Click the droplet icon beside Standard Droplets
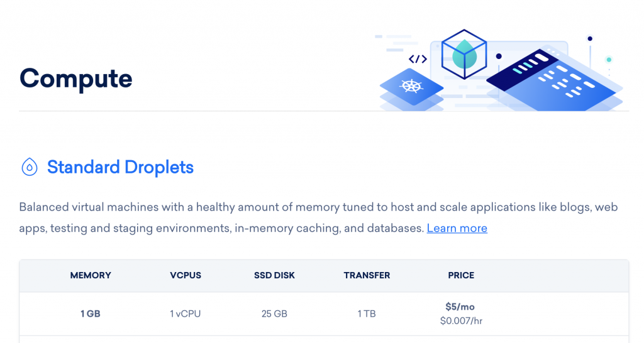Viewport: 644px width, 343px height. tap(29, 167)
